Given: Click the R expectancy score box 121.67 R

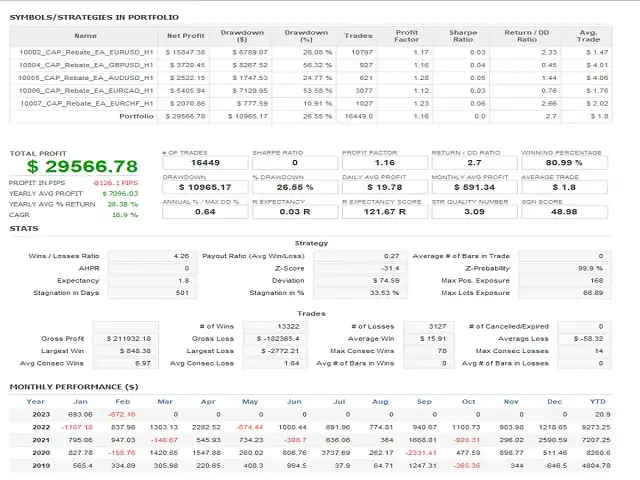Looking at the screenshot, I should point(384,212).
